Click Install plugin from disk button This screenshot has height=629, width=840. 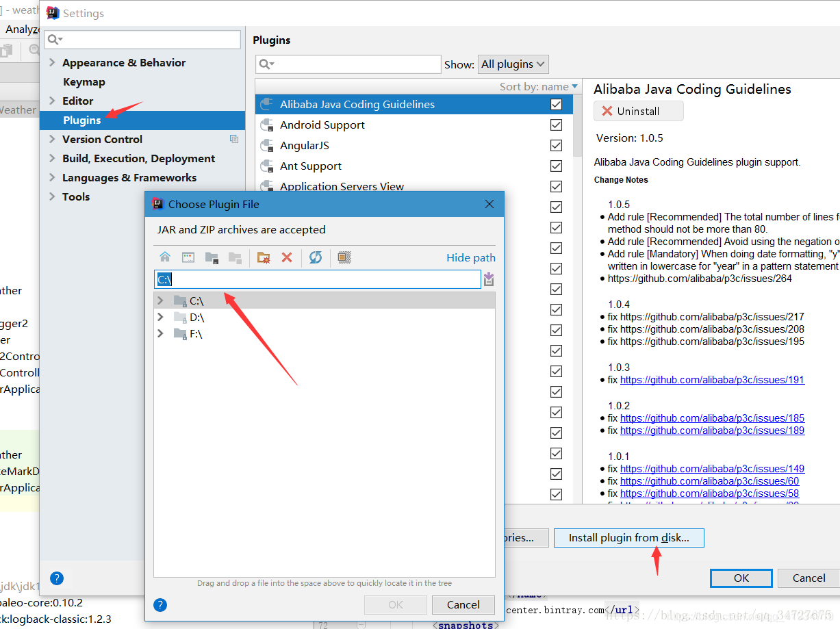[x=628, y=538]
